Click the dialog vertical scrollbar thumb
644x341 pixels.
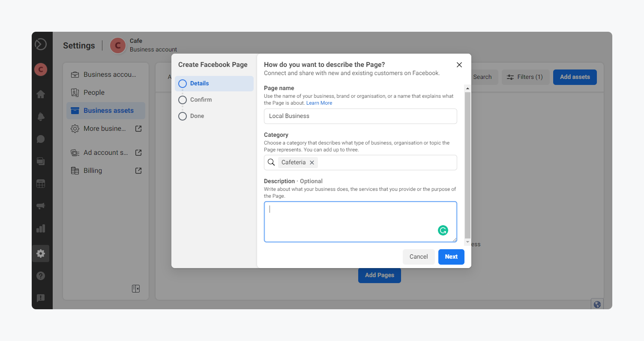pos(467,165)
